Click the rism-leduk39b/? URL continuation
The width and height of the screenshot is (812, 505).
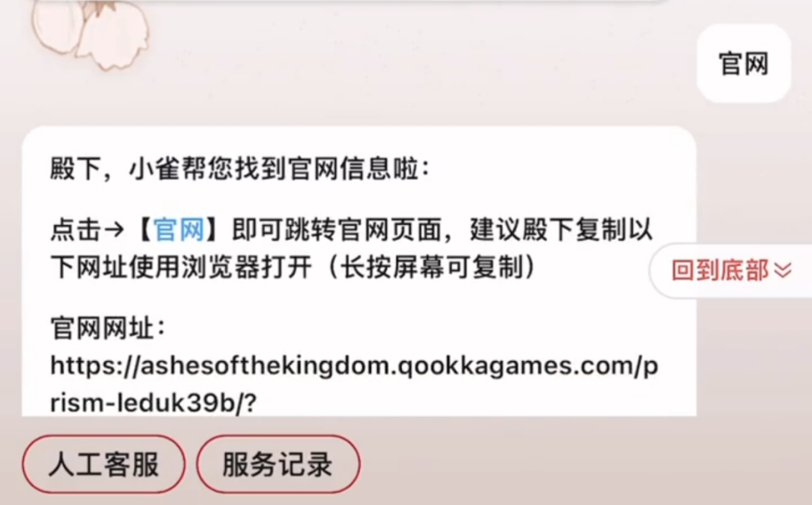coord(153,403)
